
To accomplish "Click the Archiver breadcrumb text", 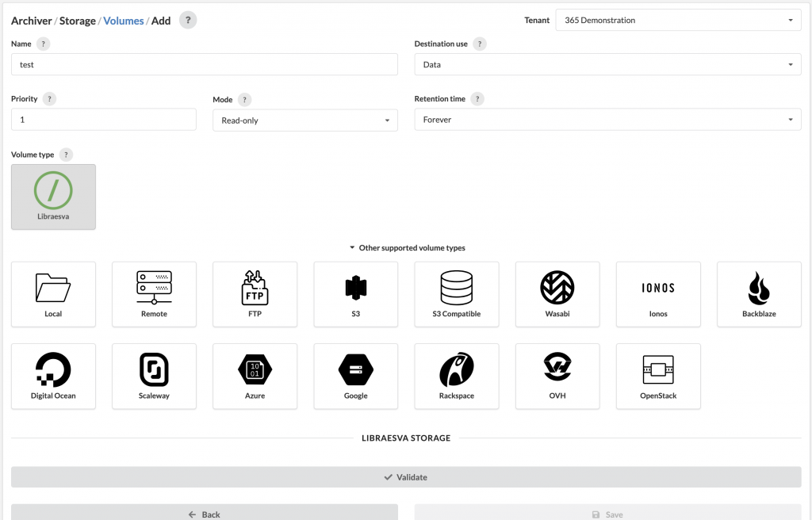I will point(32,21).
